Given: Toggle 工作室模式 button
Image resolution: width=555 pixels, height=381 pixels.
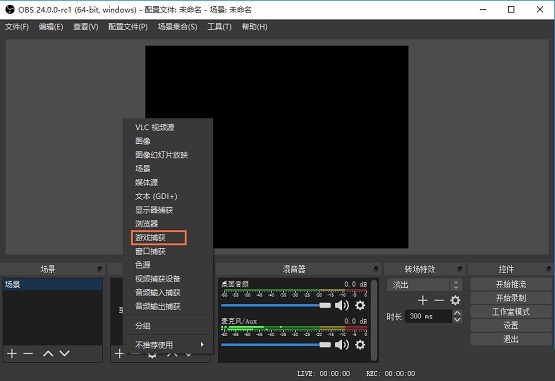Looking at the screenshot, I should [510, 312].
